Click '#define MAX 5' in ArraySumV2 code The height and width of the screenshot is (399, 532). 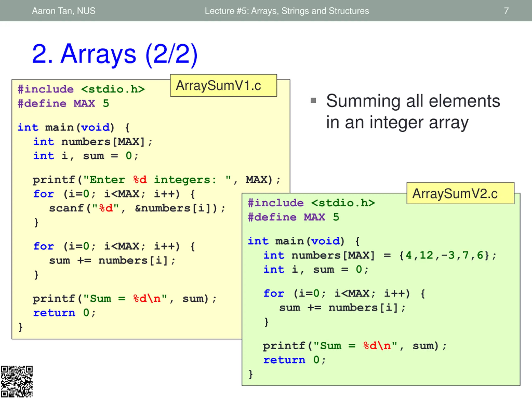293,217
